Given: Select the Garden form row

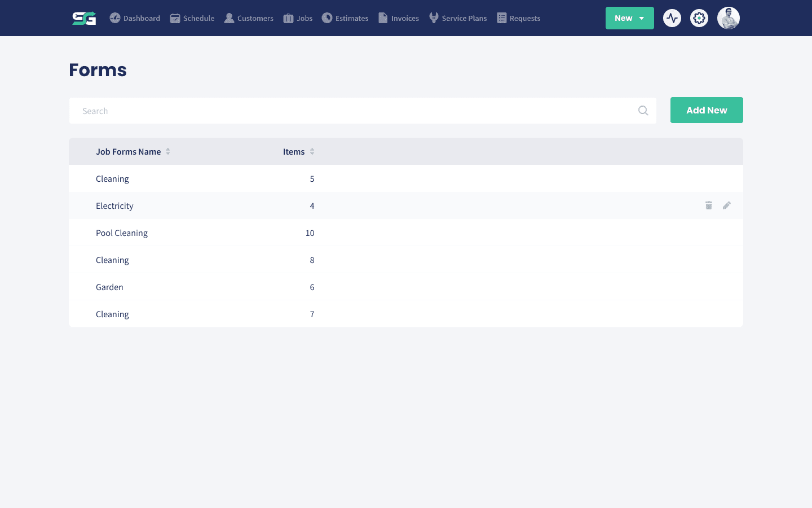Looking at the screenshot, I should [406, 287].
